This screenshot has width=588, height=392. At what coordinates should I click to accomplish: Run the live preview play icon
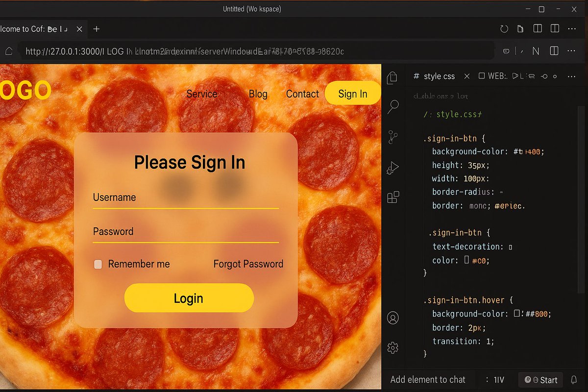[x=515, y=76]
